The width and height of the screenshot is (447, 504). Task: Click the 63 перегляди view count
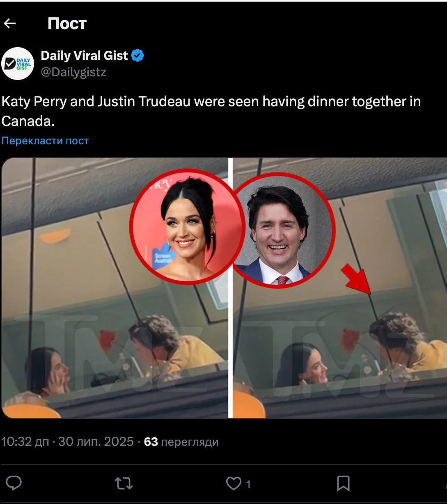point(181,442)
